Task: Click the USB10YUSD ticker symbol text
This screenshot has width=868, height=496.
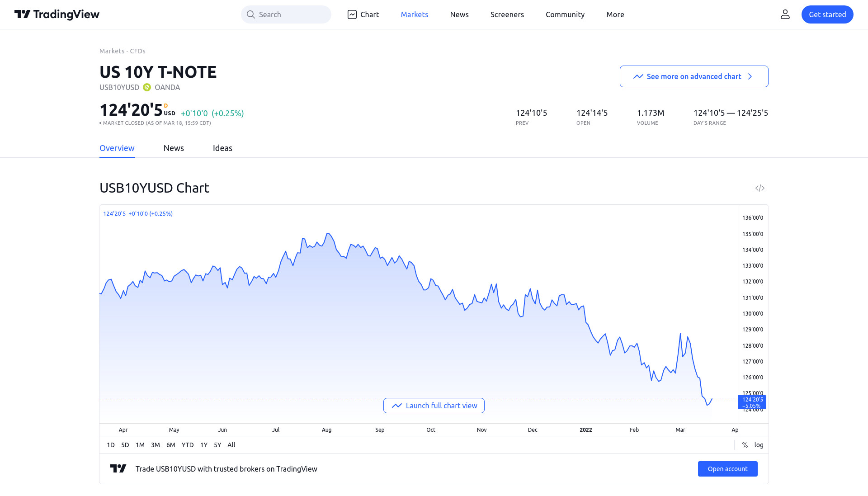Action: click(x=119, y=87)
